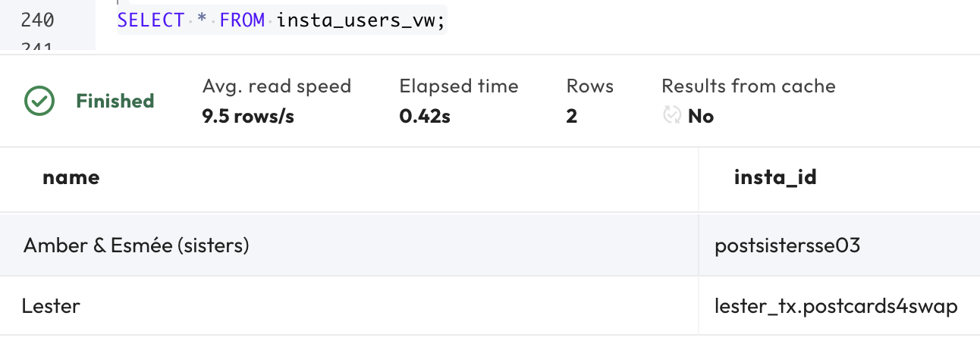Click the green Finished checkmark icon
The image size is (980, 350).
point(39,101)
